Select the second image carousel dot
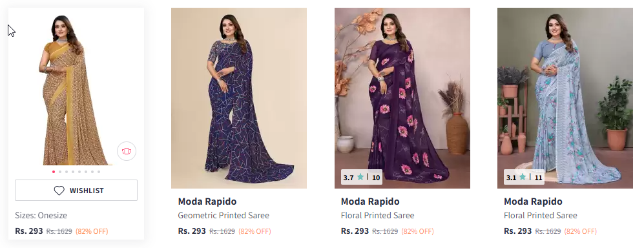Image resolution: width=644 pixels, height=248 pixels. coord(60,172)
